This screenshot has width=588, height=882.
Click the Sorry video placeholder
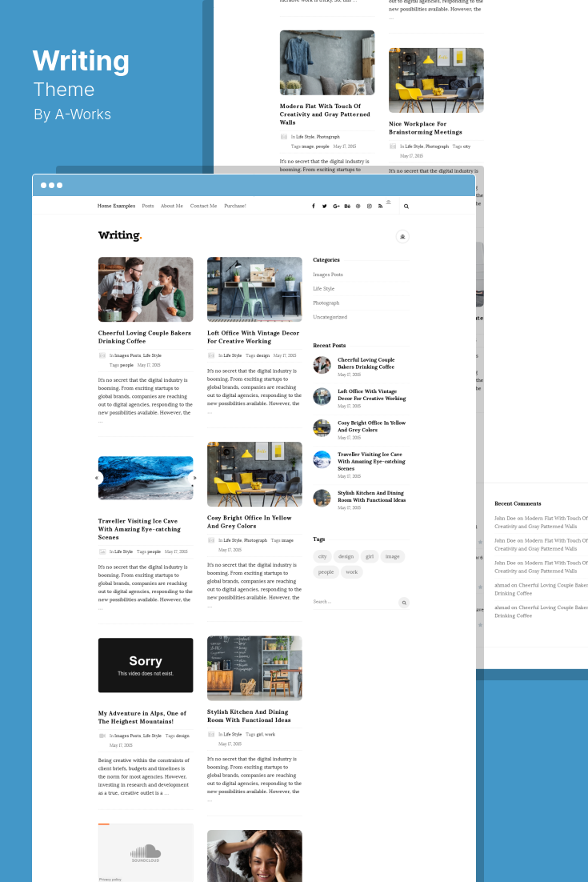(x=146, y=665)
